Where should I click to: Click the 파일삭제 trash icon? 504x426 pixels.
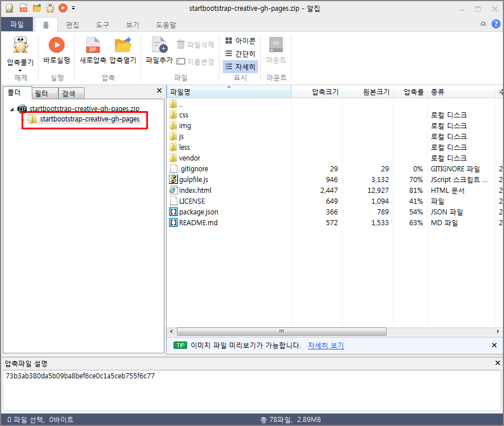coord(181,44)
